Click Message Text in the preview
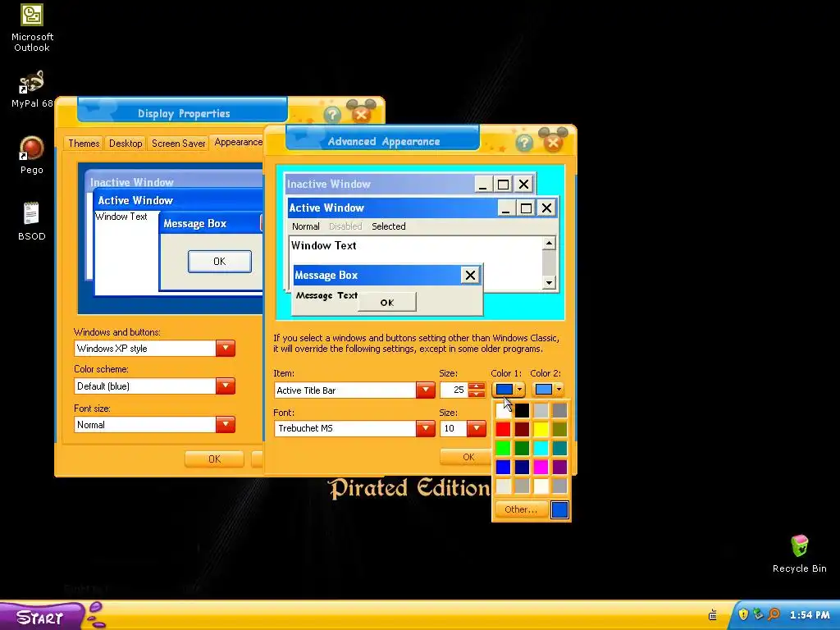The image size is (840, 630). (326, 295)
